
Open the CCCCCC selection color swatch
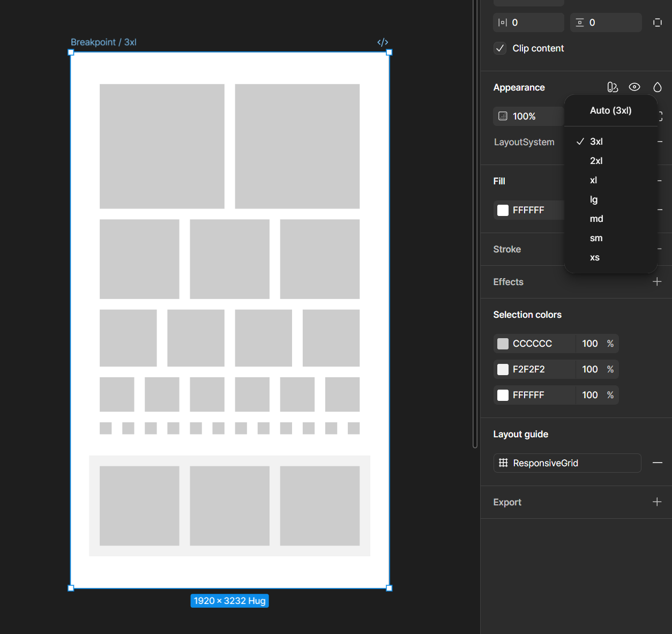tap(503, 344)
